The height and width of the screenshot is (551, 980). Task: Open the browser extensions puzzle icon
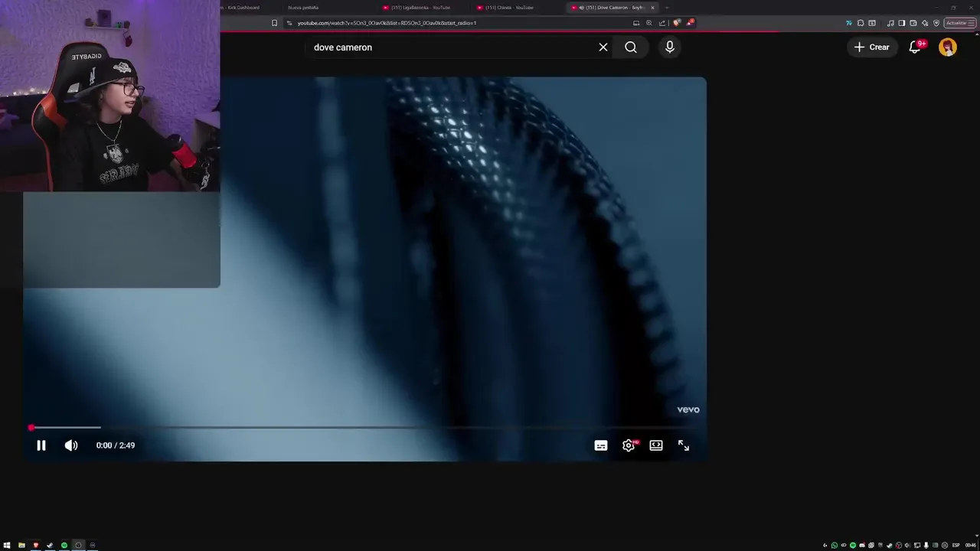tap(861, 23)
